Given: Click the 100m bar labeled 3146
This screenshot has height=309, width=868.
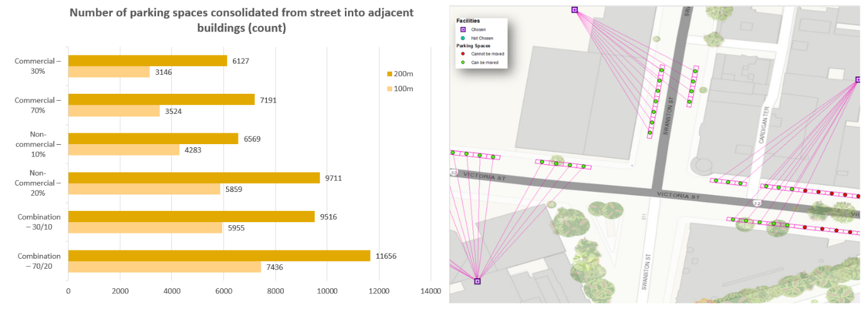Looking at the screenshot, I should (109, 72).
